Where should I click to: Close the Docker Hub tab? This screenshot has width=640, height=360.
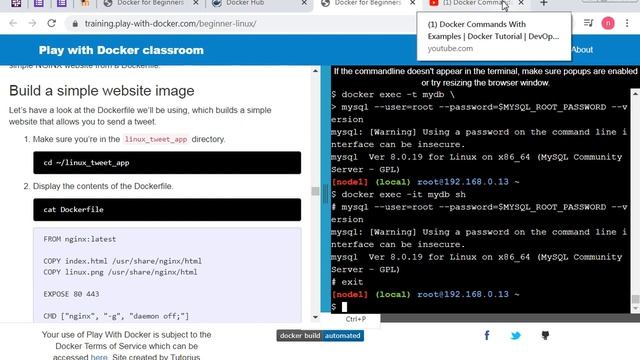304,3
